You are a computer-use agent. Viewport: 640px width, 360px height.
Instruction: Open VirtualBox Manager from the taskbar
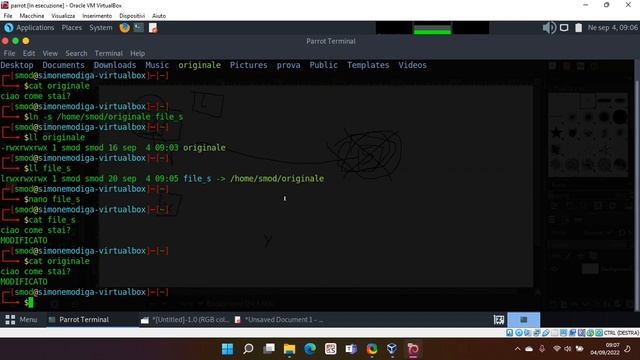pos(392,349)
